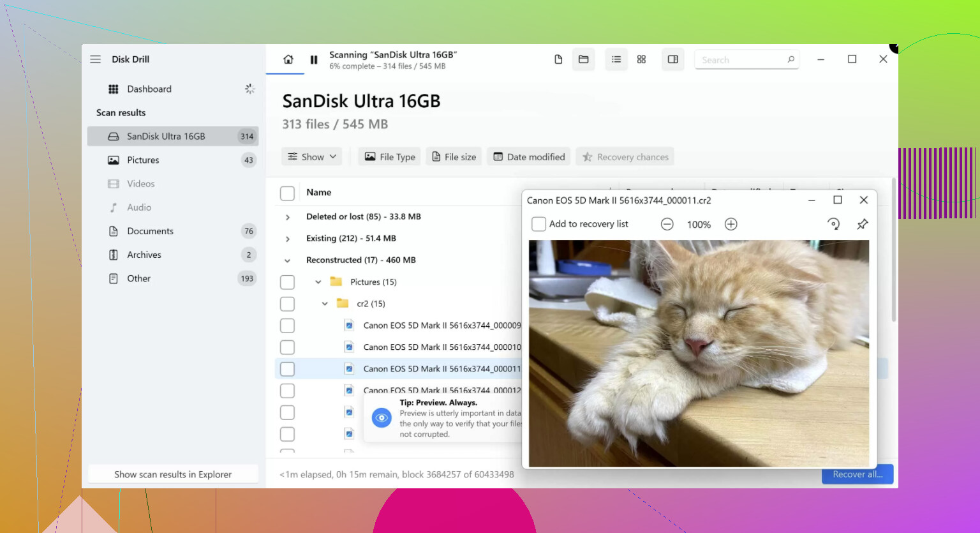Image resolution: width=980 pixels, height=533 pixels.
Task: Switch to grid view icon
Action: (x=641, y=59)
